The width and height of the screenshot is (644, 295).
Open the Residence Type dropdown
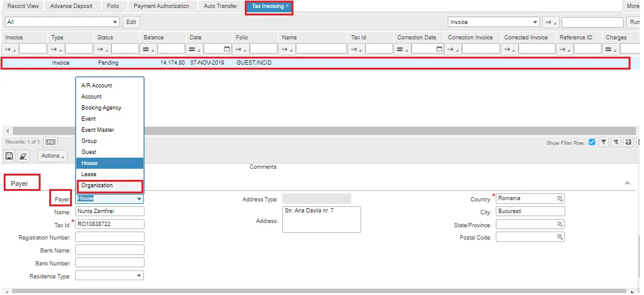pos(109,276)
